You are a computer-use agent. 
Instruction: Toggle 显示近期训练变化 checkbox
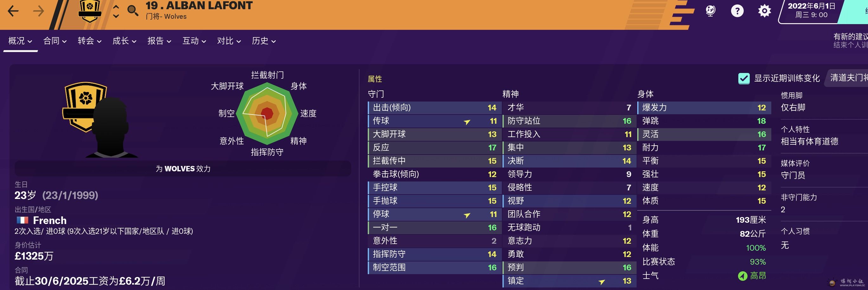[744, 78]
